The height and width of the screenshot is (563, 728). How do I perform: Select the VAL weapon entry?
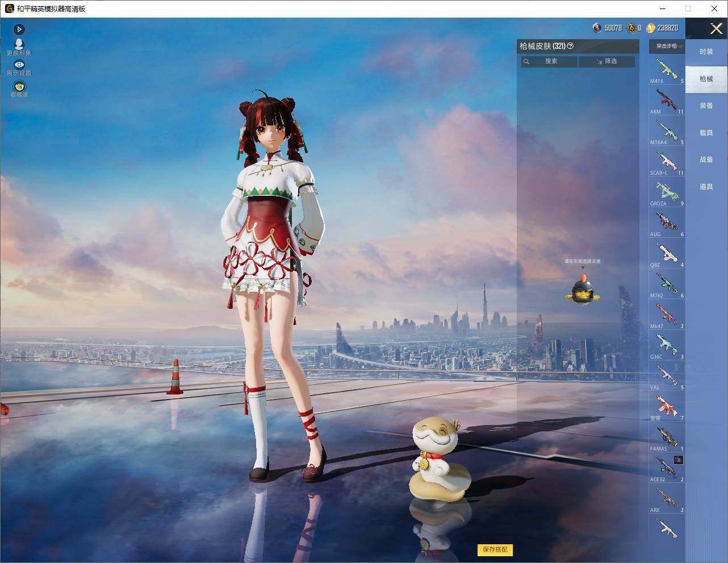point(667,377)
